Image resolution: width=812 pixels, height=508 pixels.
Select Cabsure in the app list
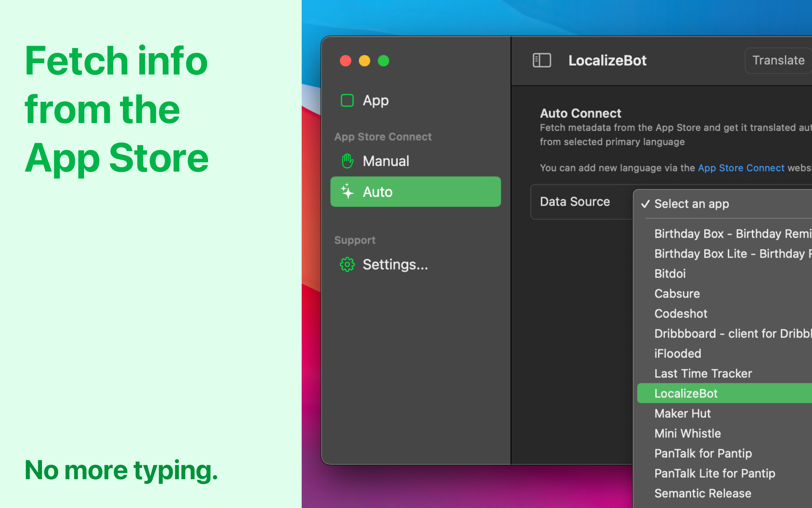[725, 293]
